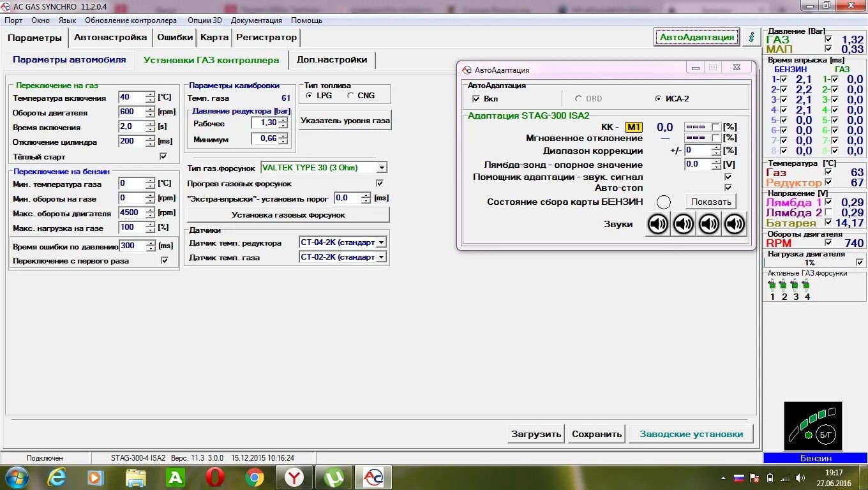The width and height of the screenshot is (868, 490).
Task: Click the Указатель уровня газа button
Action: (345, 120)
